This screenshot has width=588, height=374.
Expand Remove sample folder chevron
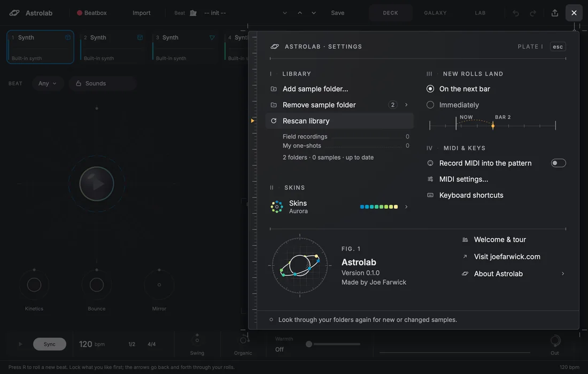406,105
